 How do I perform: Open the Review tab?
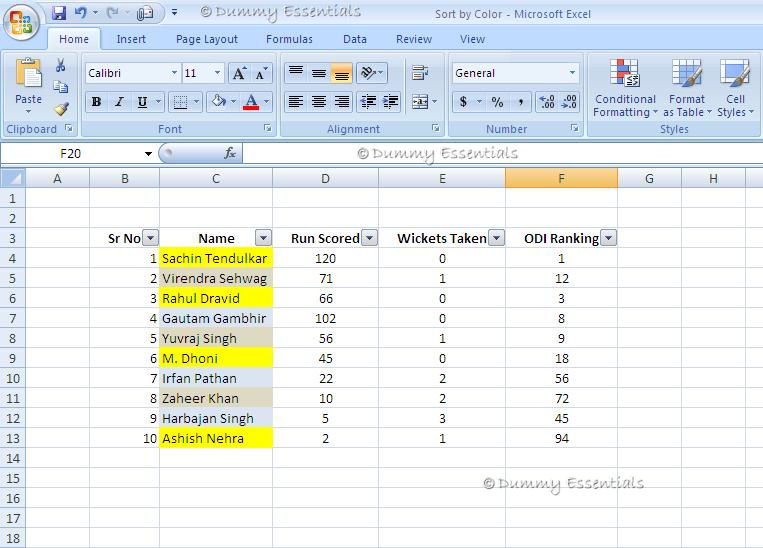coord(414,39)
